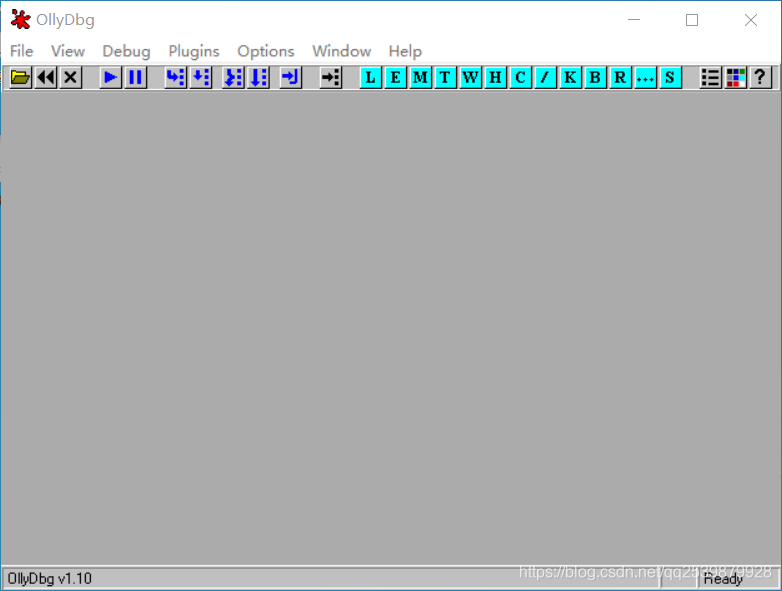Click the Trace over icon
Image resolution: width=782 pixels, height=591 pixels.
point(258,77)
